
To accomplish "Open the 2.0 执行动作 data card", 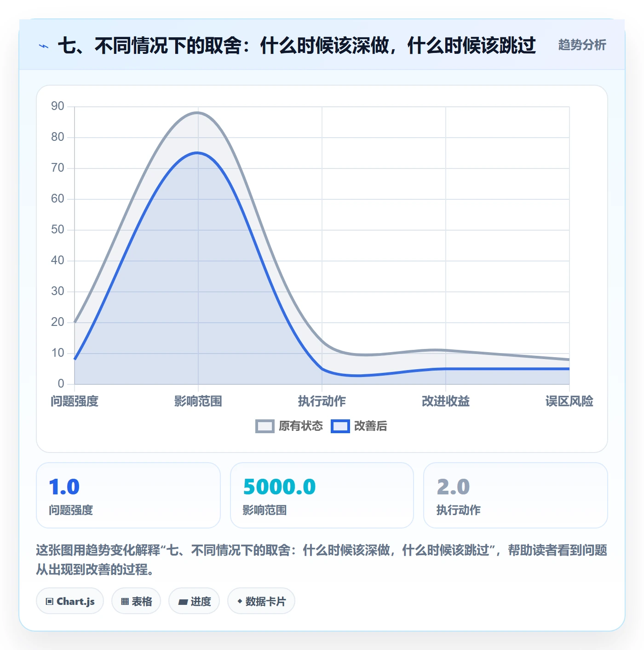I will click(x=516, y=495).
